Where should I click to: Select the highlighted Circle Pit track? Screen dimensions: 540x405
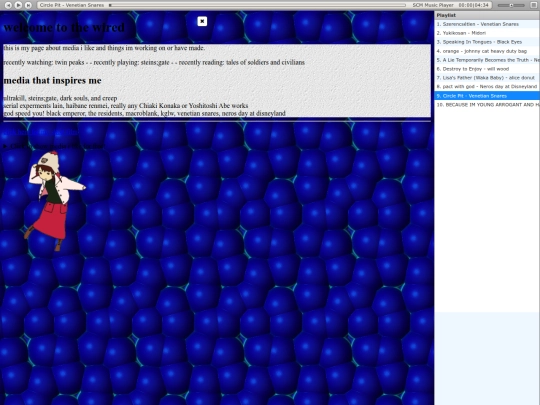[487, 96]
